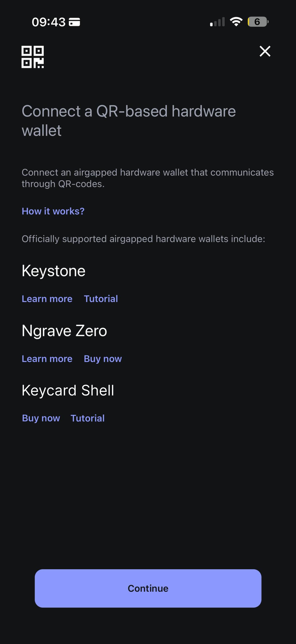Open the "How it works?" link

click(53, 211)
